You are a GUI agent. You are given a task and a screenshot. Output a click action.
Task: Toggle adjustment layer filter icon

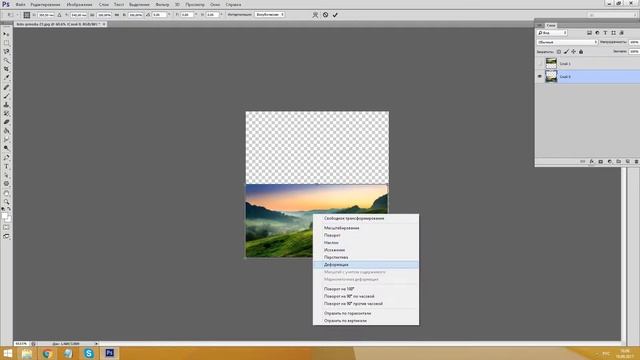[597, 33]
